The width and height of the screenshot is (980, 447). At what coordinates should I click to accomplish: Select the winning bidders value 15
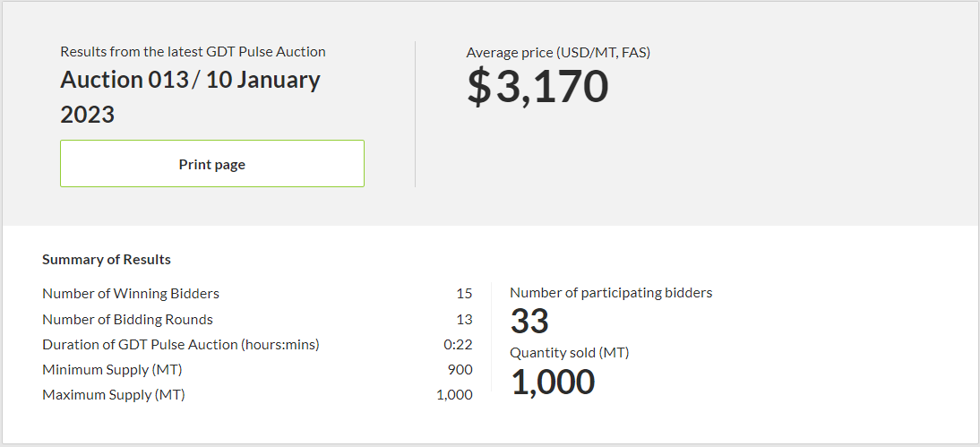click(464, 294)
